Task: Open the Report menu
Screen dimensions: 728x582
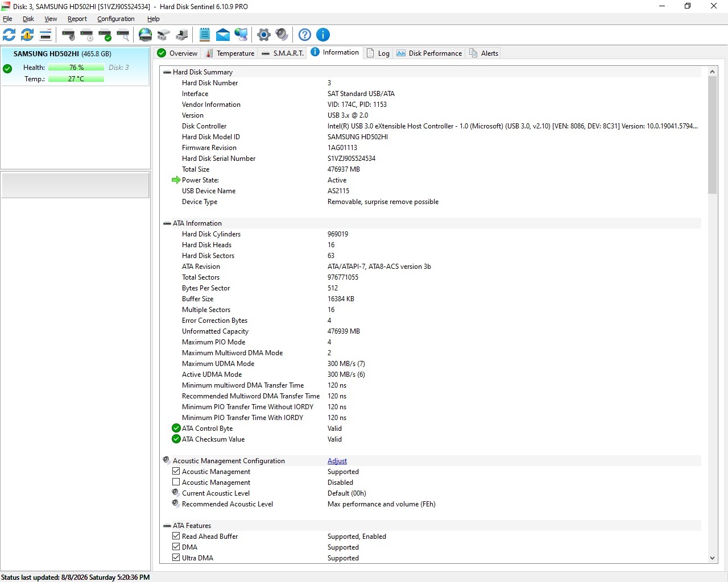Action: coord(77,19)
